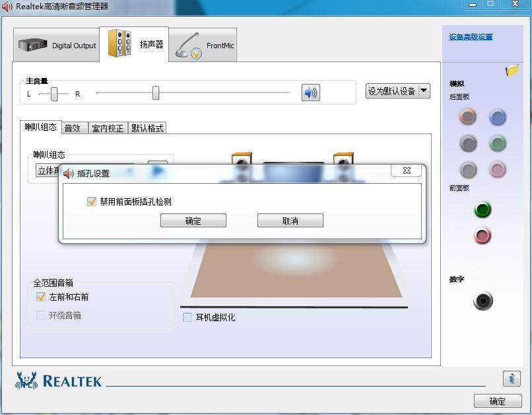The height and width of the screenshot is (415, 532).
Task: Mute the main volume using the speaker icon
Action: [310, 93]
